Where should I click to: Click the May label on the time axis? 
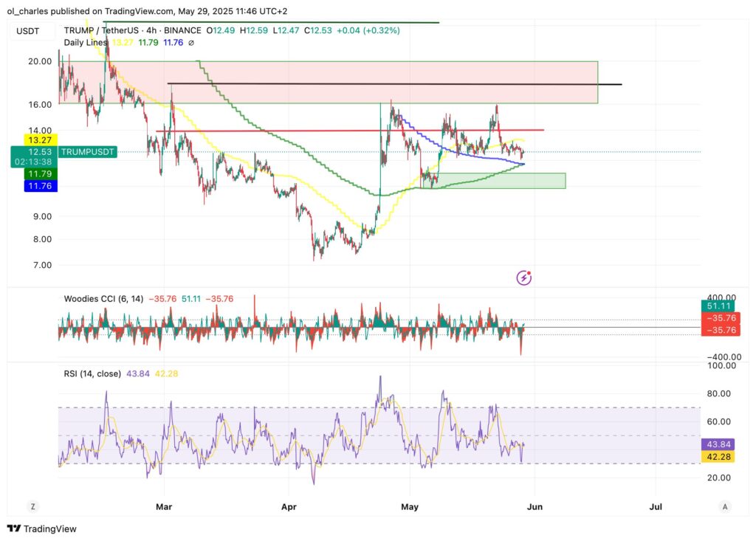point(410,507)
